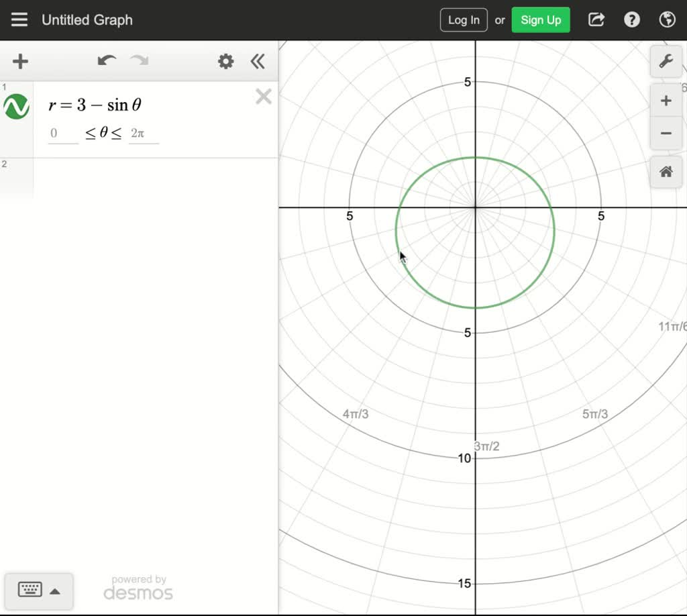Click the 4π/3 angle label
The image size is (687, 616).
click(x=356, y=413)
